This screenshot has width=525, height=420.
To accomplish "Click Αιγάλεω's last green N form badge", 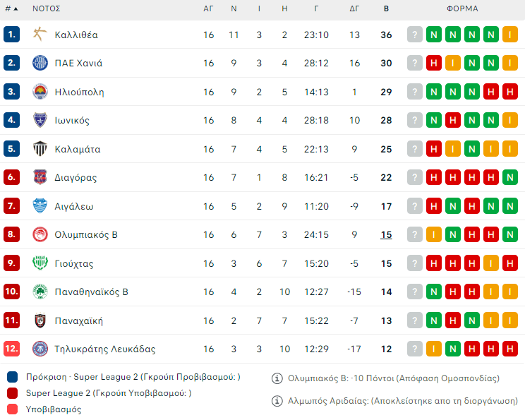I will [x=509, y=206].
